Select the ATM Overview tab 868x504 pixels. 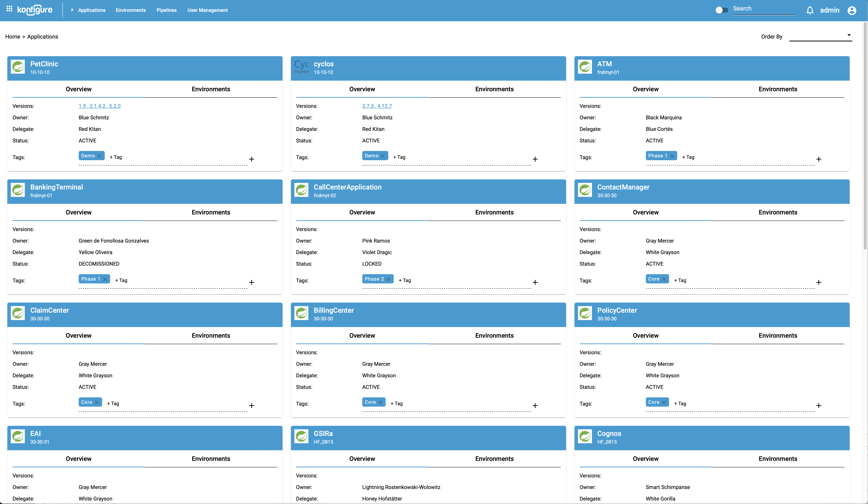coord(646,89)
